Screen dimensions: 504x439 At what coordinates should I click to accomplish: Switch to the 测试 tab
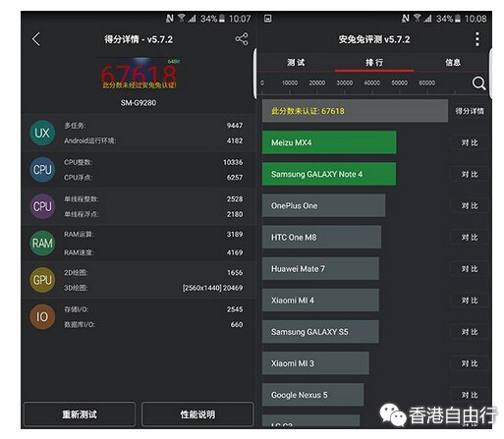296,62
